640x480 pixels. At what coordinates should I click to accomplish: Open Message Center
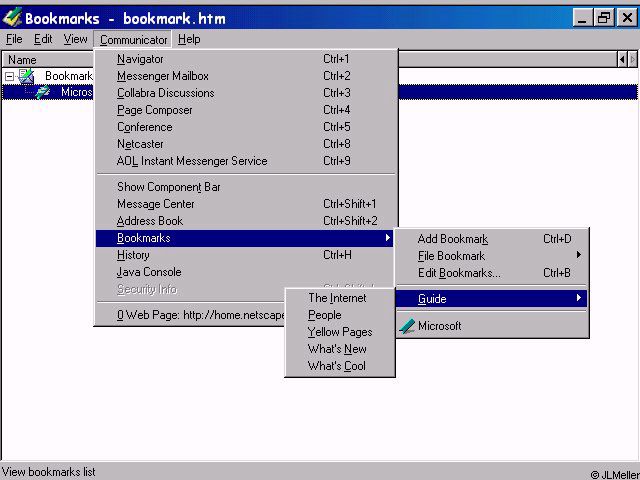click(246, 204)
